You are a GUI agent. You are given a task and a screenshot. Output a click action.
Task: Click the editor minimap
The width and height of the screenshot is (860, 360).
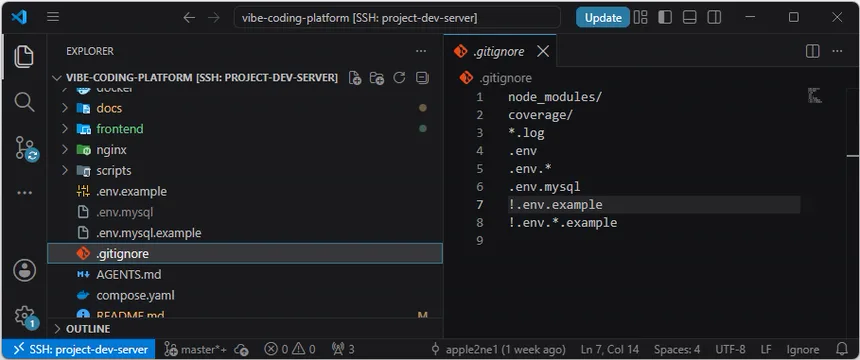pyautogui.click(x=814, y=95)
